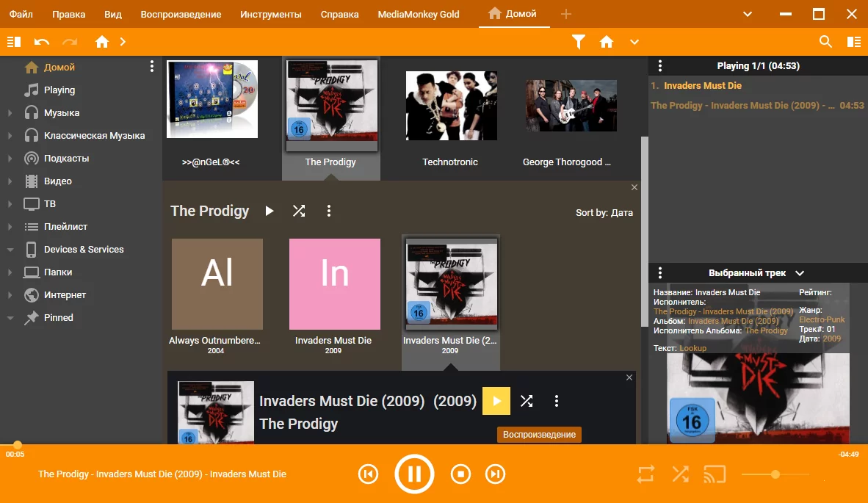Screen dimensions: 868x503
Task: Stop the playback
Action: point(460,474)
